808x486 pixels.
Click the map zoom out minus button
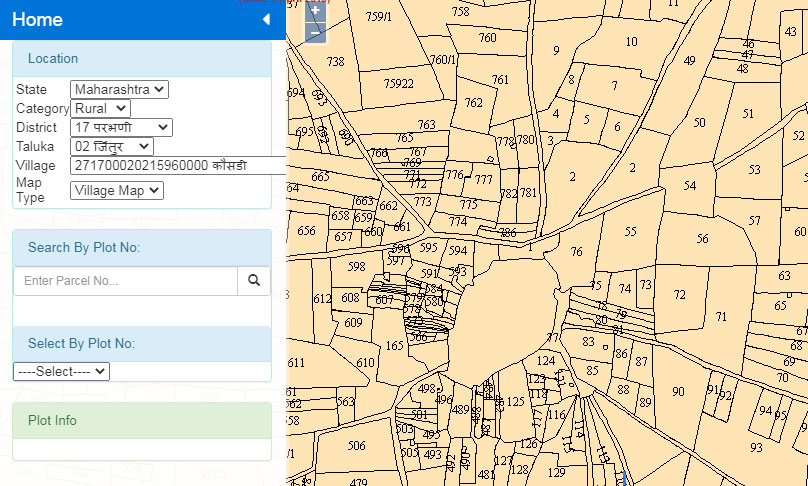(315, 33)
